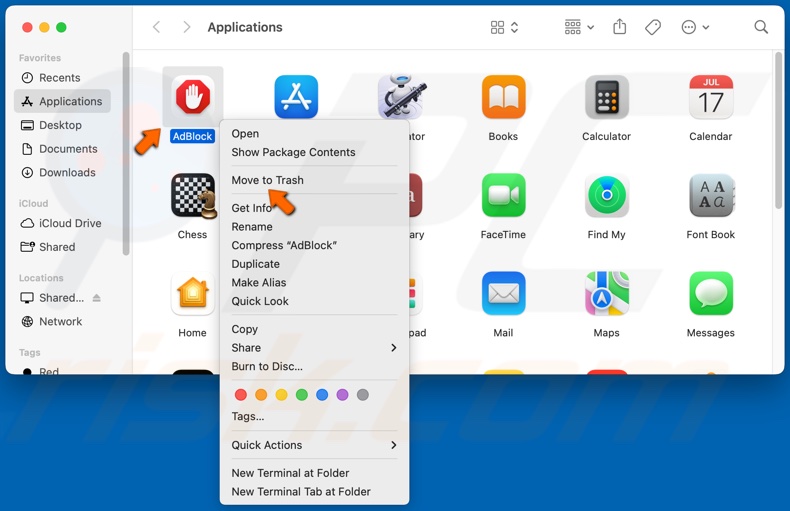The width and height of the screenshot is (790, 511).
Task: Eject the Shared disk in sidebar
Action: [x=97, y=298]
